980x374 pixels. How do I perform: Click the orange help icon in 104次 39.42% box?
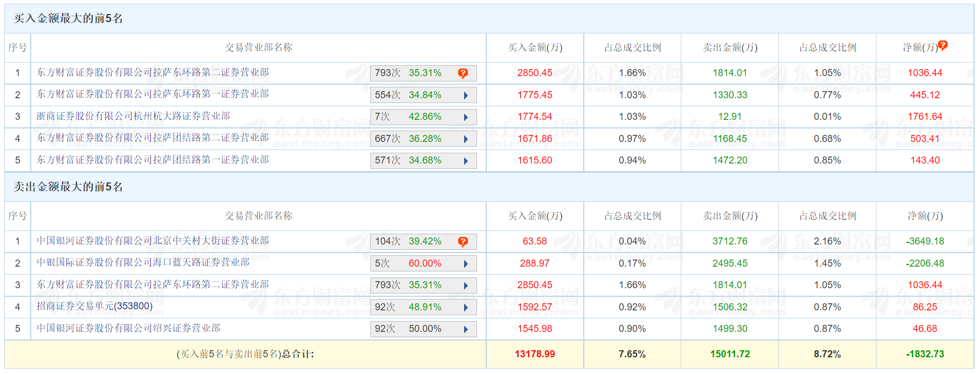(x=463, y=241)
